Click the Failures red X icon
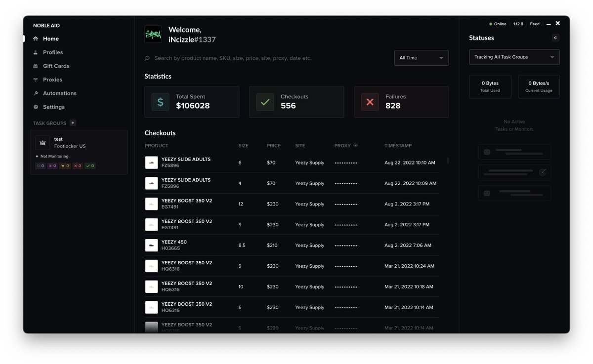This screenshot has width=593, height=364. click(370, 102)
